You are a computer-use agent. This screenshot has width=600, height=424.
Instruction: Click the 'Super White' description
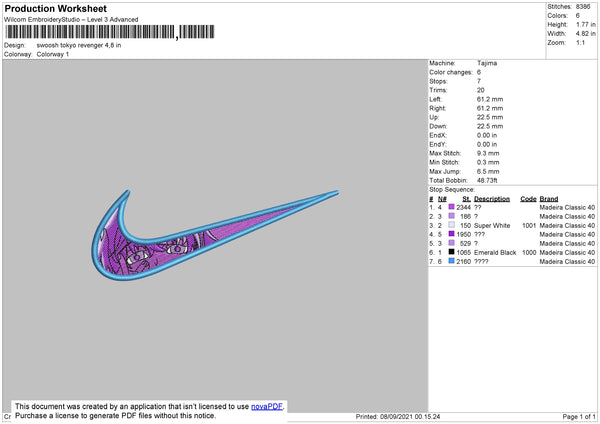pyautogui.click(x=492, y=225)
